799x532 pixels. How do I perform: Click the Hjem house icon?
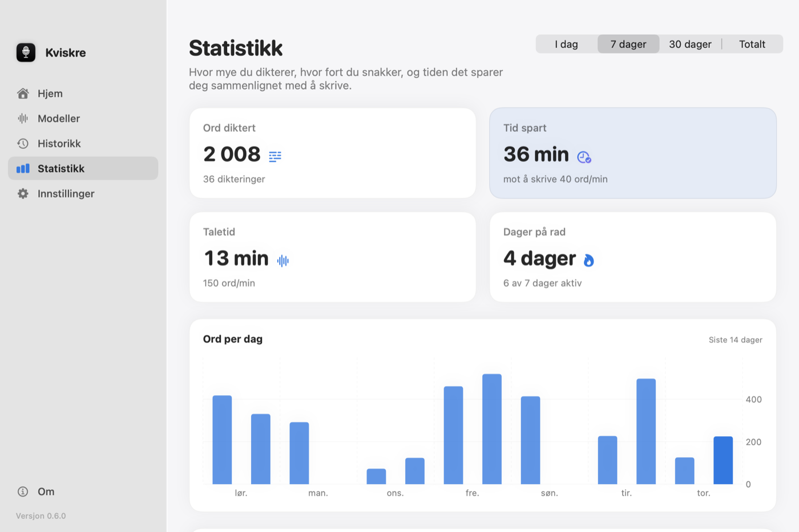(23, 94)
